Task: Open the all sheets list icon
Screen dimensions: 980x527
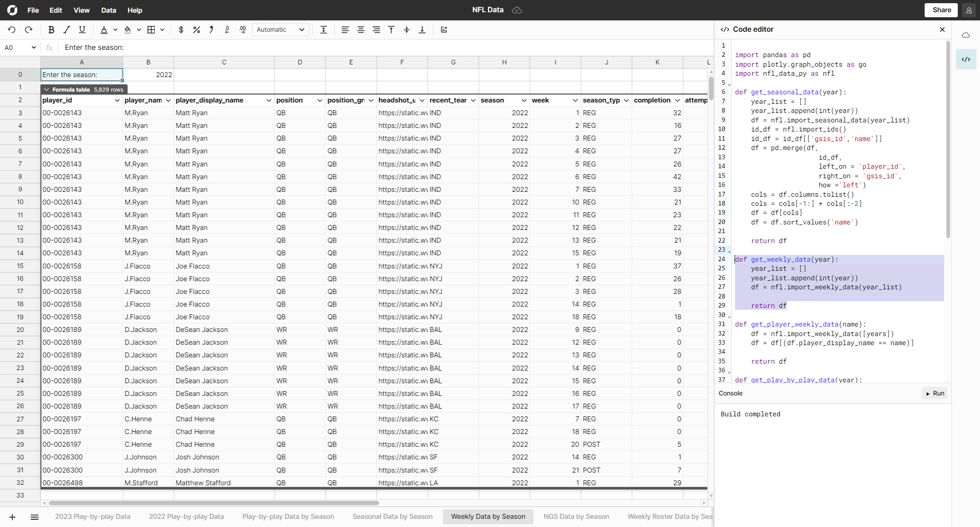Action: 34,517
